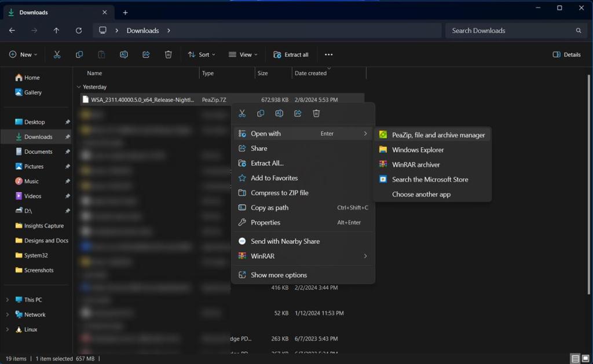Select Compress to ZIP file
Screen dimensions: 593x364
click(x=302, y=192)
